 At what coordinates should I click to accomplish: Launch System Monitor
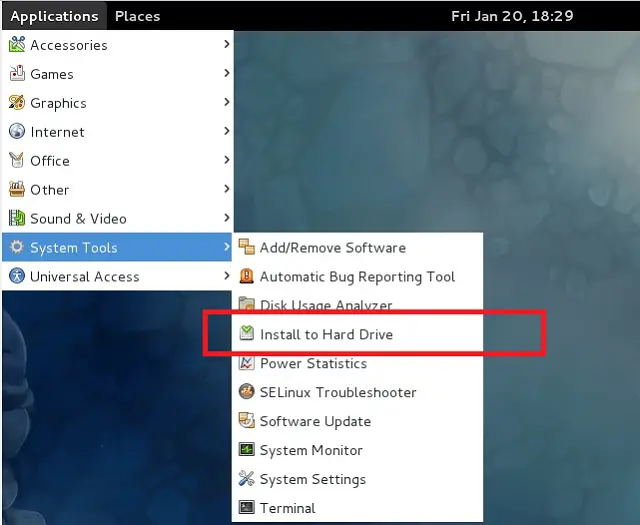click(x=357, y=450)
